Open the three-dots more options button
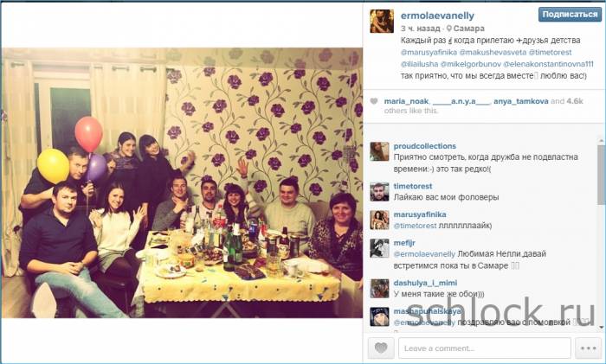This screenshot has width=606, height=364. click(x=588, y=348)
